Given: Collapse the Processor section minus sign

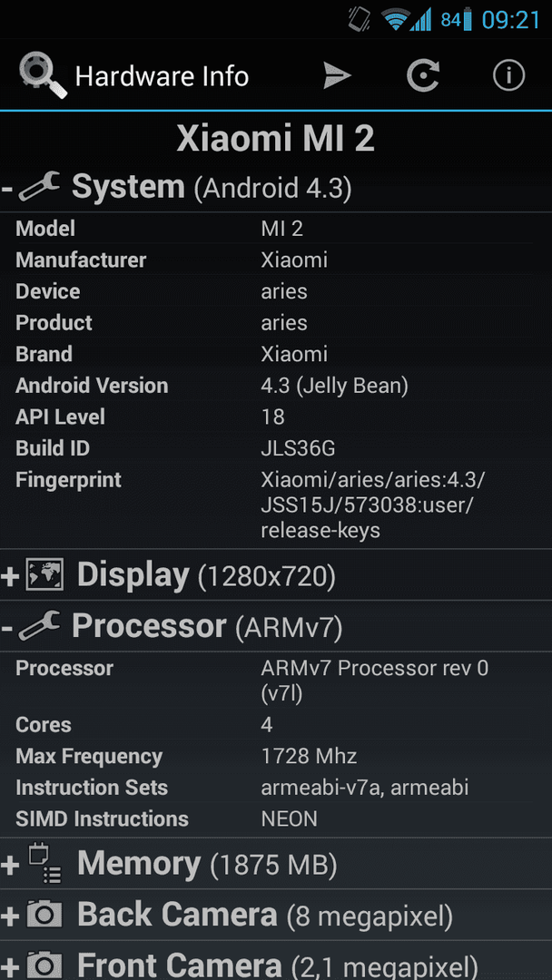Looking at the screenshot, I should 7,628.
